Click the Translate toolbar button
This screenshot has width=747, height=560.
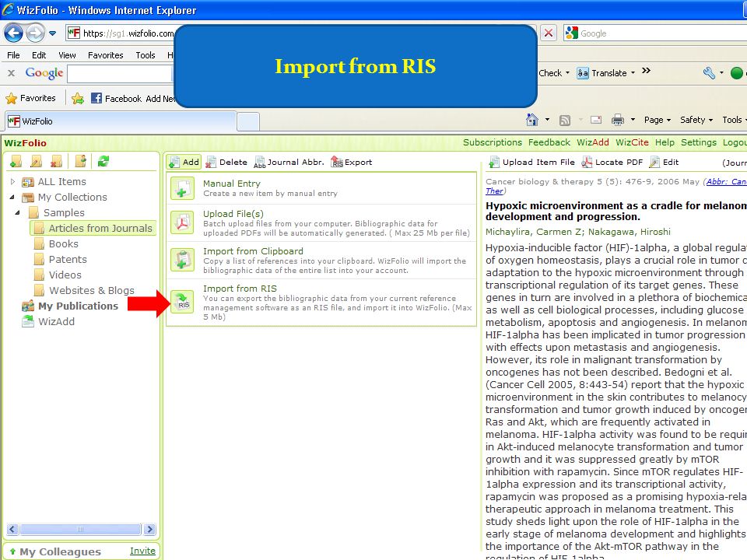[605, 73]
